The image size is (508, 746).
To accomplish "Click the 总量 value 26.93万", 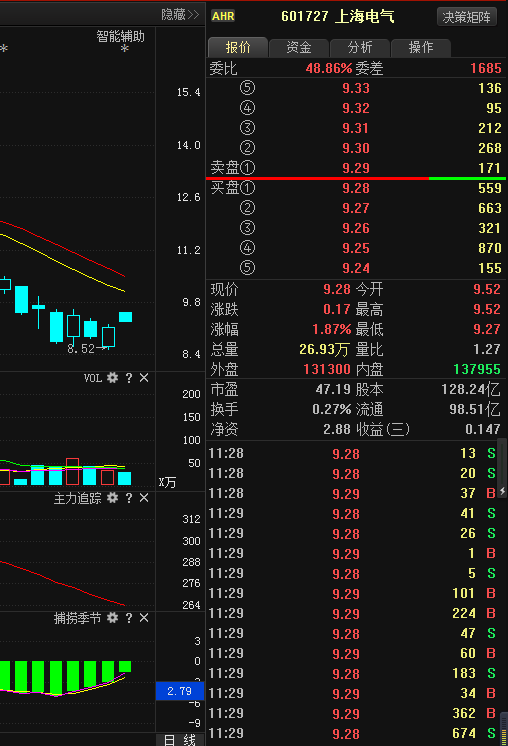I will point(324,349).
